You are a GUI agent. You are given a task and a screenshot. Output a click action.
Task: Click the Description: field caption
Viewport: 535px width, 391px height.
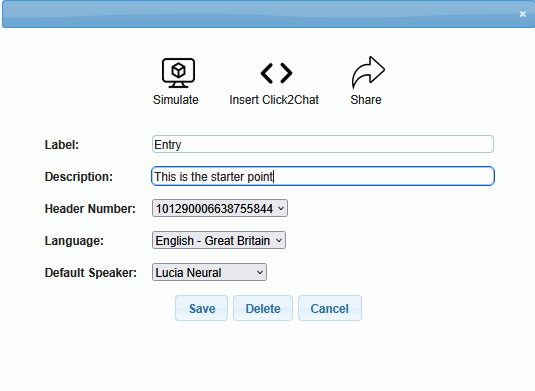tap(78, 177)
